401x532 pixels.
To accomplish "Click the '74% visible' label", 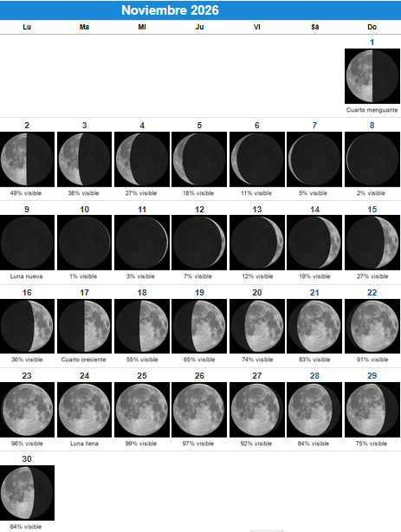I will coord(257,360).
